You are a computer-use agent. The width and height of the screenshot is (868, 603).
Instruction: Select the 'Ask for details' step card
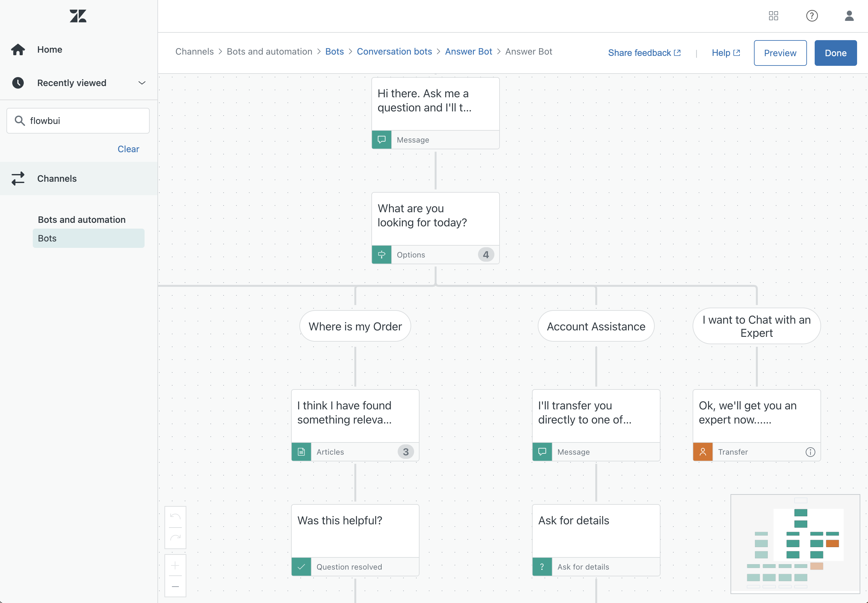pos(596,540)
